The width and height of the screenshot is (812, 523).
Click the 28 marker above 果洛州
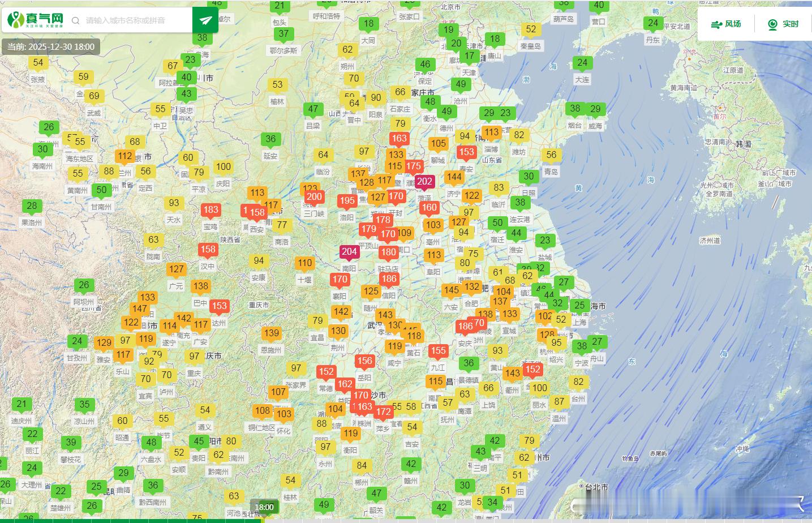32,207
